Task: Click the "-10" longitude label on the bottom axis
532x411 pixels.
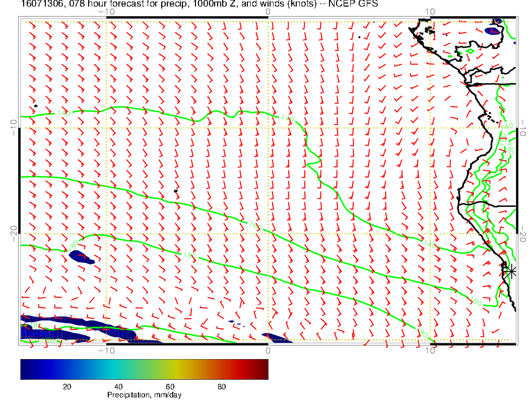Action: tap(106, 350)
